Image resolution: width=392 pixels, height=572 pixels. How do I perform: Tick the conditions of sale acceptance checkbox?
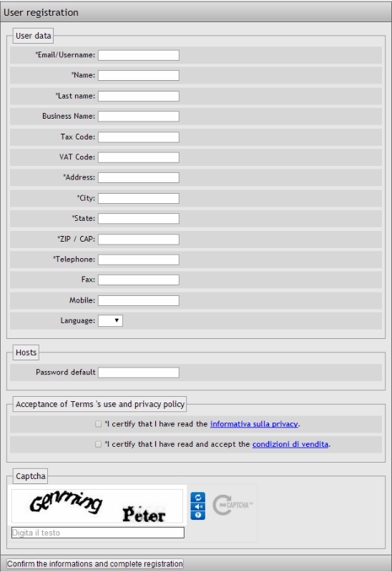pyautogui.click(x=98, y=444)
